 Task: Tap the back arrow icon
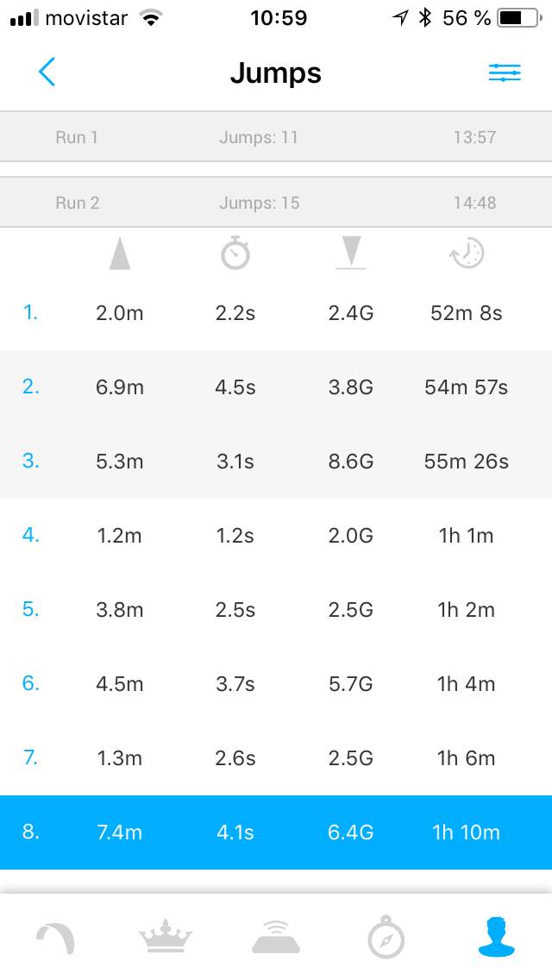pos(47,72)
